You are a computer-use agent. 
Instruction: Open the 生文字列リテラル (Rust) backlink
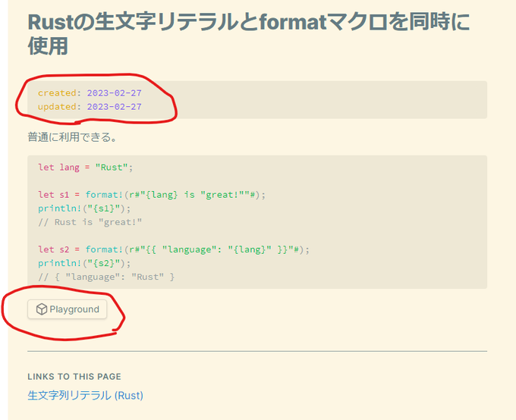click(x=85, y=395)
